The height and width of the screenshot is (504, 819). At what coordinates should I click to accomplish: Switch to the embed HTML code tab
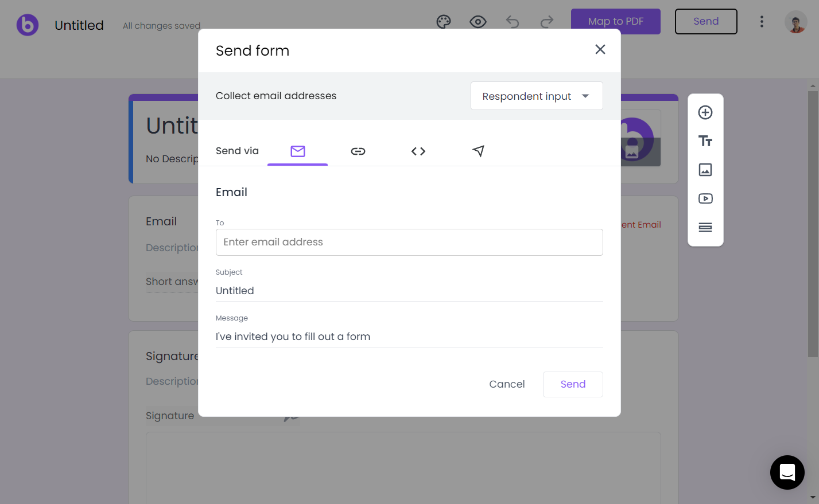[x=418, y=151]
